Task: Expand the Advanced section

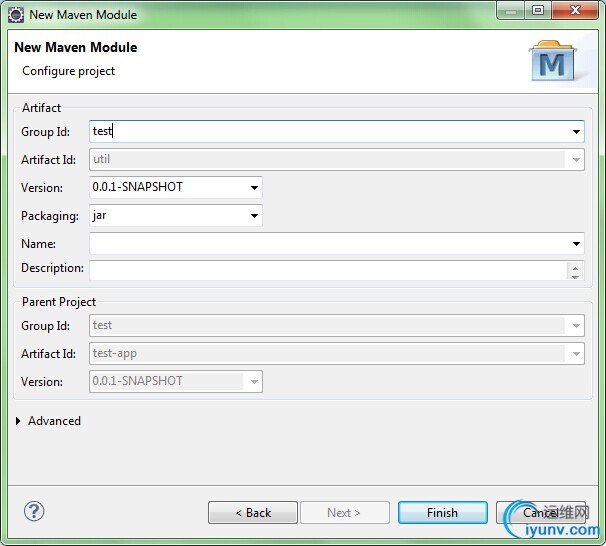Action: point(18,421)
